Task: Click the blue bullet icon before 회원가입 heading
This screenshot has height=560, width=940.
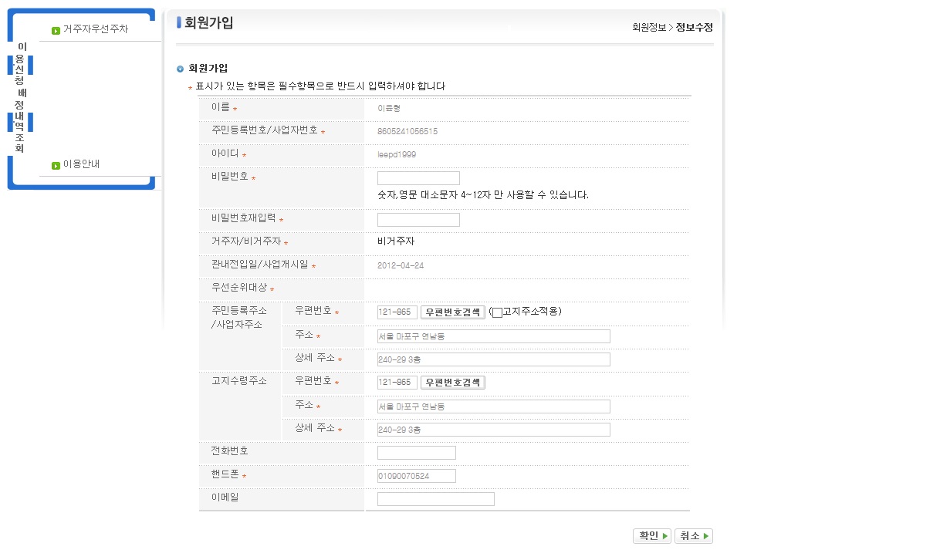Action: [180, 69]
